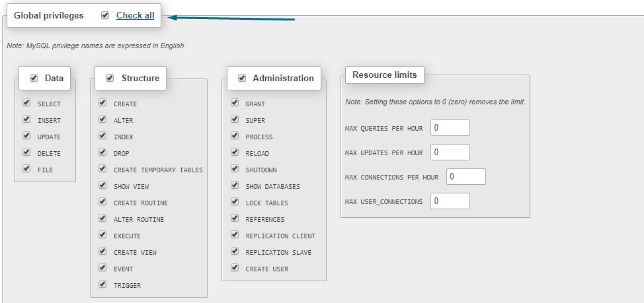Screen dimensions: 644x303
Task: Toggle the Administration group checkbox
Action: pyautogui.click(x=242, y=78)
